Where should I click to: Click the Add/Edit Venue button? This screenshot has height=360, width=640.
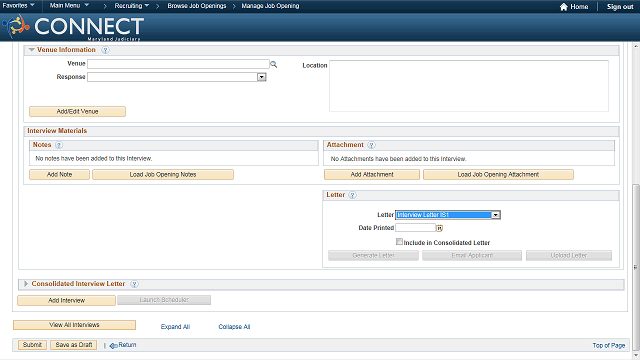pyautogui.click(x=78, y=111)
